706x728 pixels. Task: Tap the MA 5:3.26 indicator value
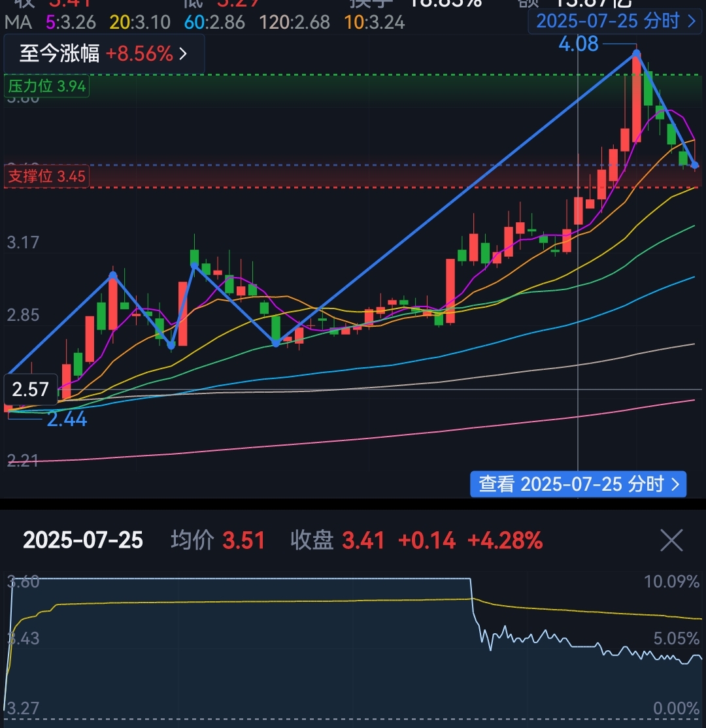coord(71,22)
